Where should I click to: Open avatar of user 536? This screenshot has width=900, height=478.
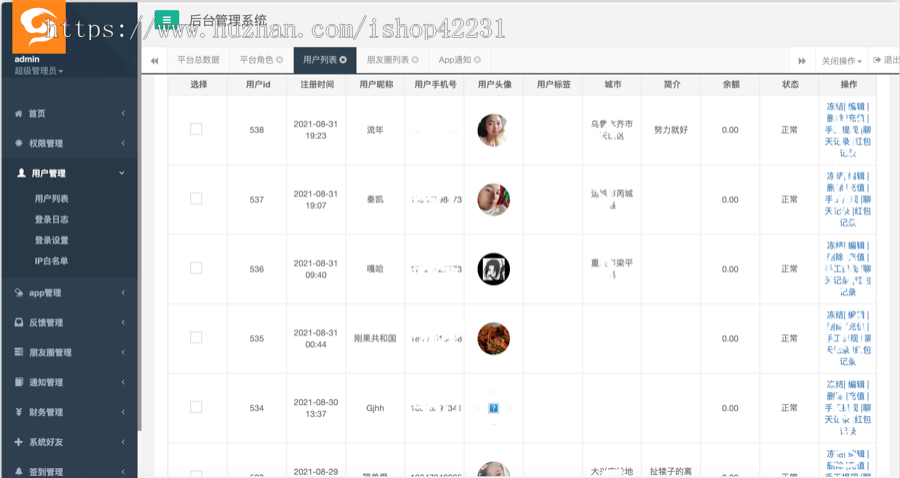coord(494,269)
